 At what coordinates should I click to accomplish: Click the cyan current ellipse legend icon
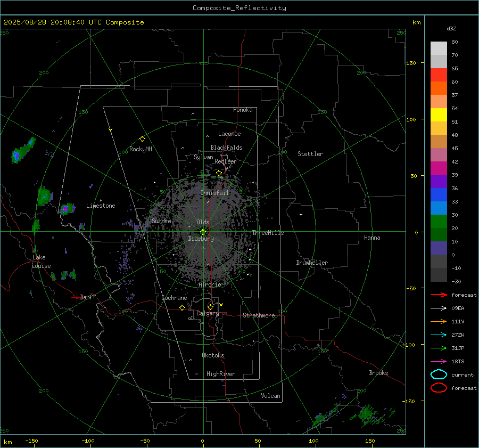439,374
